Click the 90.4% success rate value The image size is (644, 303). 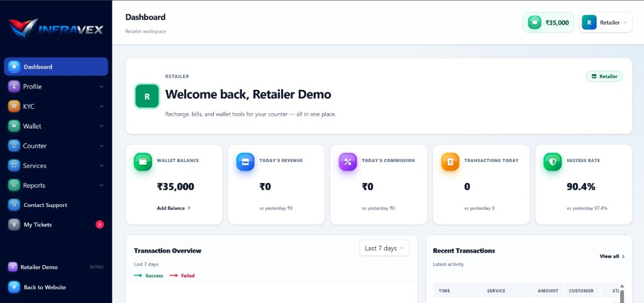coord(580,187)
